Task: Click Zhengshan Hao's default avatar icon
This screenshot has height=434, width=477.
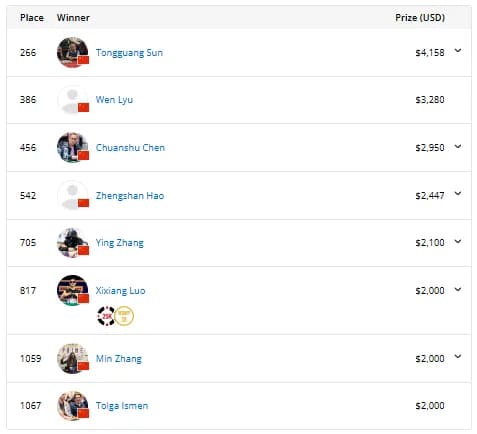Action: [73, 196]
